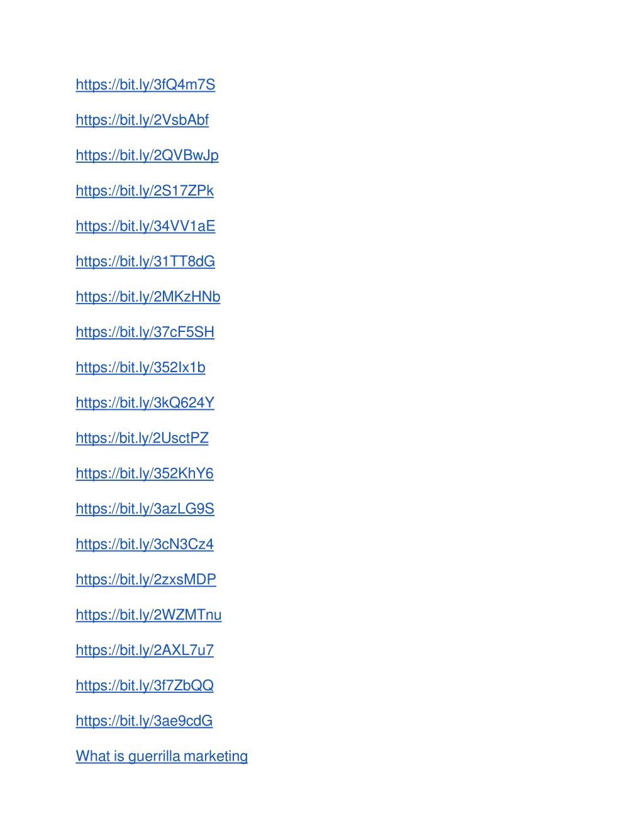Click the bit.ly/2UsctPZ hyperlink

(x=142, y=438)
